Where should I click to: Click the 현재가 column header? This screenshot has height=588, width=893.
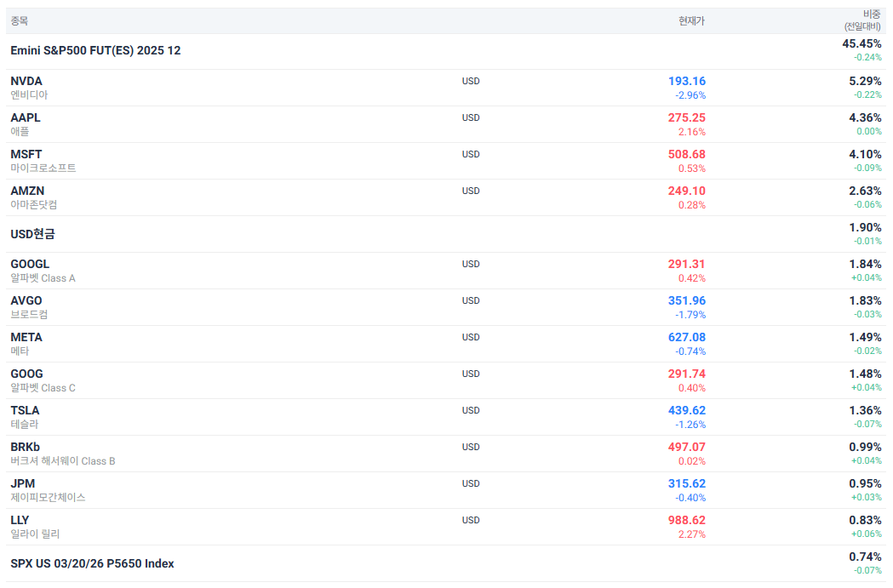pos(691,20)
